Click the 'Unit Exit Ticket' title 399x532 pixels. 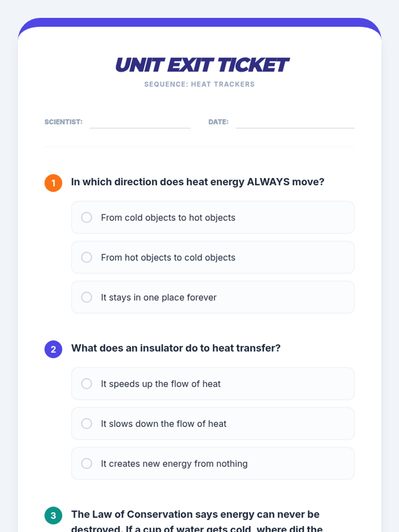tap(202, 65)
